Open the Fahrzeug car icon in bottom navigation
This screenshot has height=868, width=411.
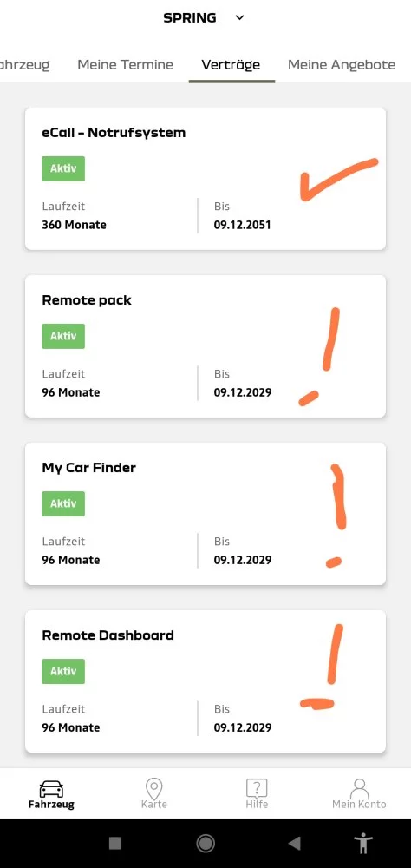tap(51, 788)
